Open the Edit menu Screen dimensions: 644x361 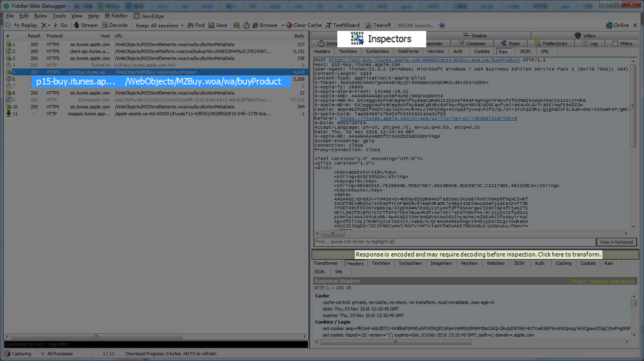pyautogui.click(x=24, y=16)
